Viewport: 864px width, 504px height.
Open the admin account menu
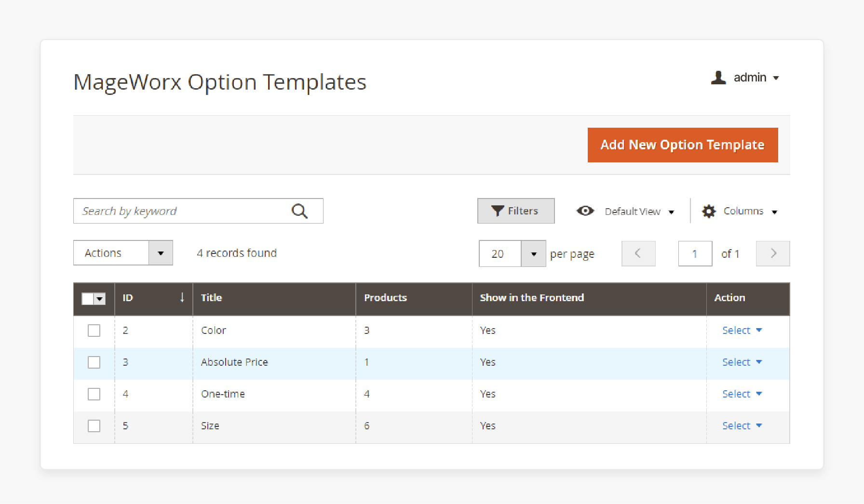[x=745, y=78]
